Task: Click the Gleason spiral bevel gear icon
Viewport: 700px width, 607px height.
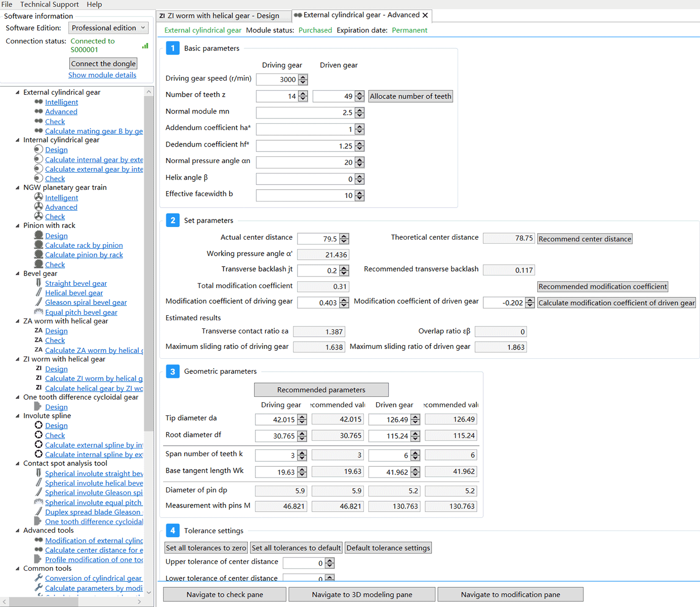Action: coord(38,302)
